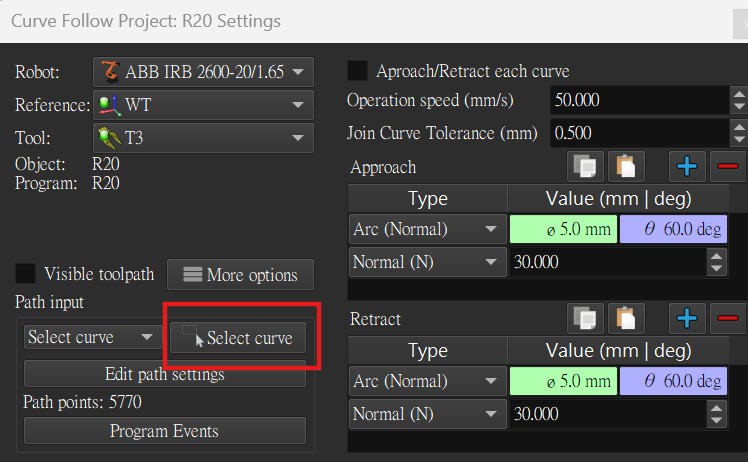Add a Retract movement with plus icon
Image resolution: width=748 pixels, height=462 pixels.
pyautogui.click(x=687, y=318)
